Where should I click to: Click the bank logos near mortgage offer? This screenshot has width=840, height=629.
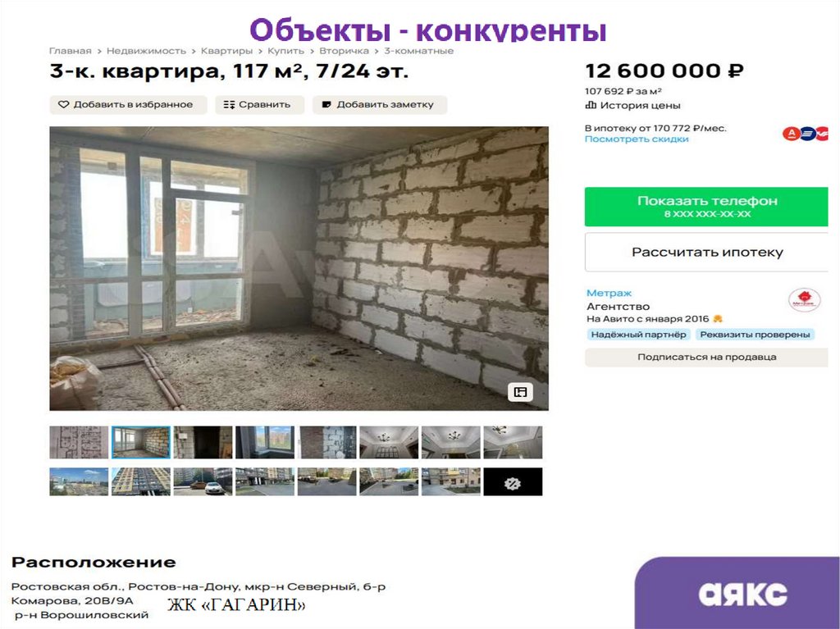805,134
